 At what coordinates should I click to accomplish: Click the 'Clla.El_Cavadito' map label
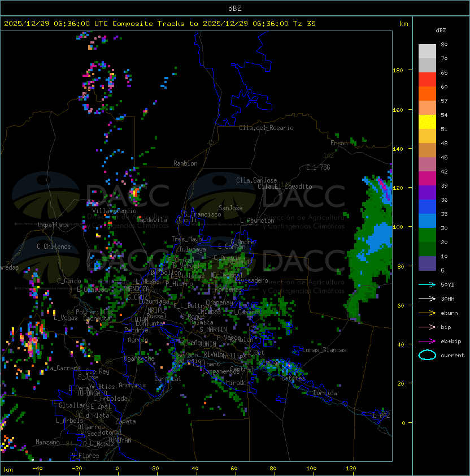pyautogui.click(x=285, y=187)
